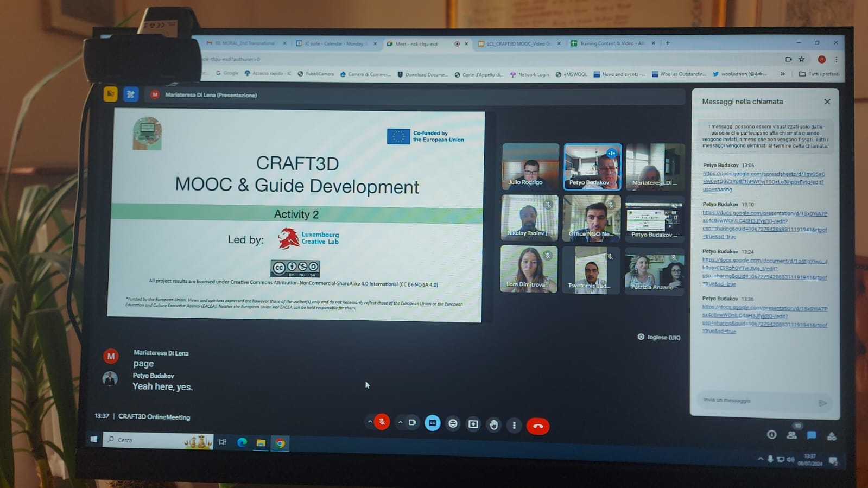Select Office NGO Ne... video tile
The width and height of the screenshot is (868, 488).
pyautogui.click(x=592, y=218)
